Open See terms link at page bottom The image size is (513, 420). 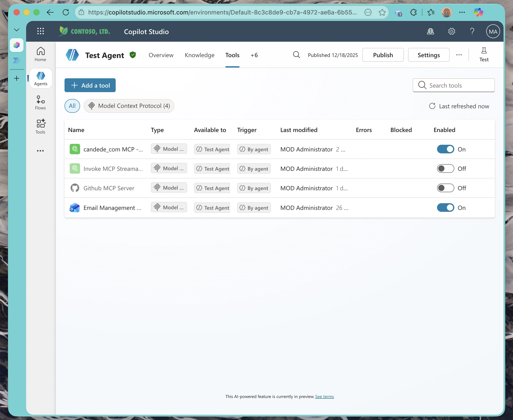325,396
